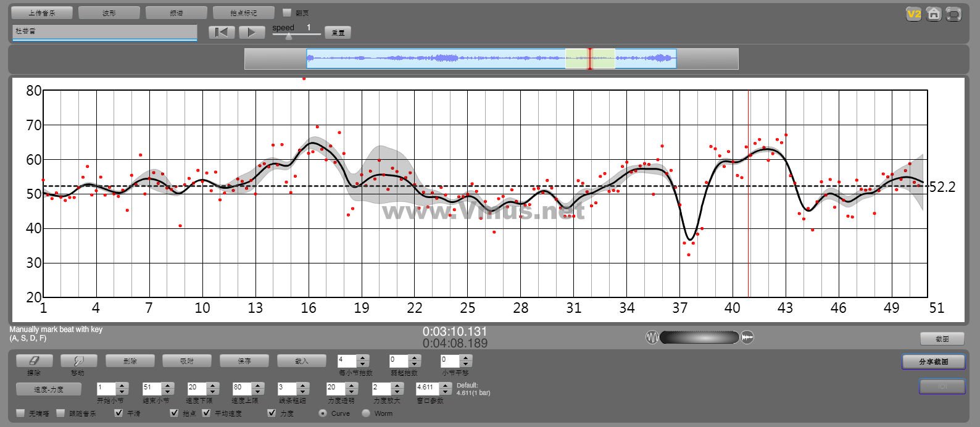Screen dimensions: 980x427
Task: Rewind to start with the skip-back button
Action: coord(222,32)
